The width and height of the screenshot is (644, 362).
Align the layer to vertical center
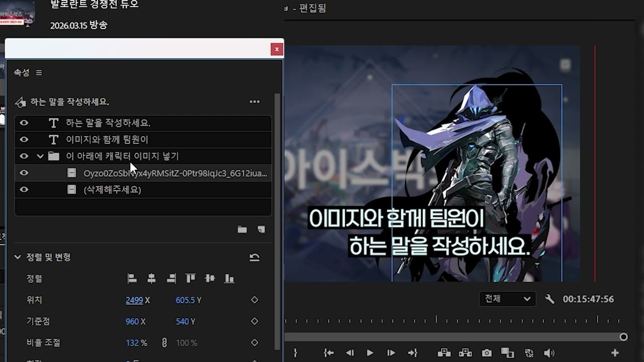(x=210, y=279)
